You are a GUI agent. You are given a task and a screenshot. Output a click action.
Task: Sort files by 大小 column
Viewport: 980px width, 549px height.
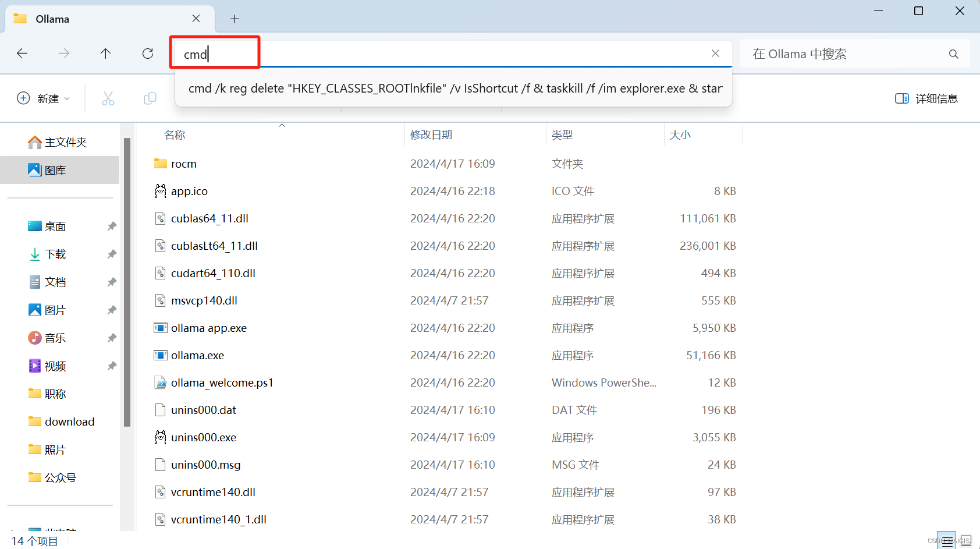click(680, 135)
